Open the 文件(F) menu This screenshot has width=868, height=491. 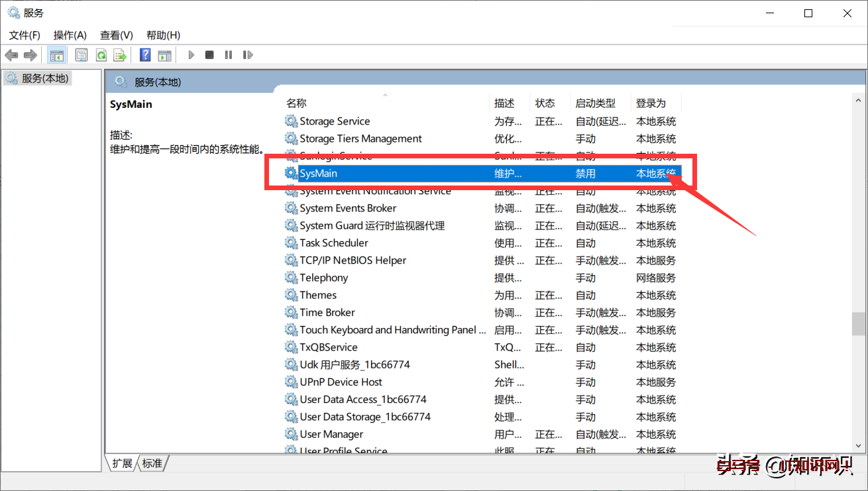point(24,34)
